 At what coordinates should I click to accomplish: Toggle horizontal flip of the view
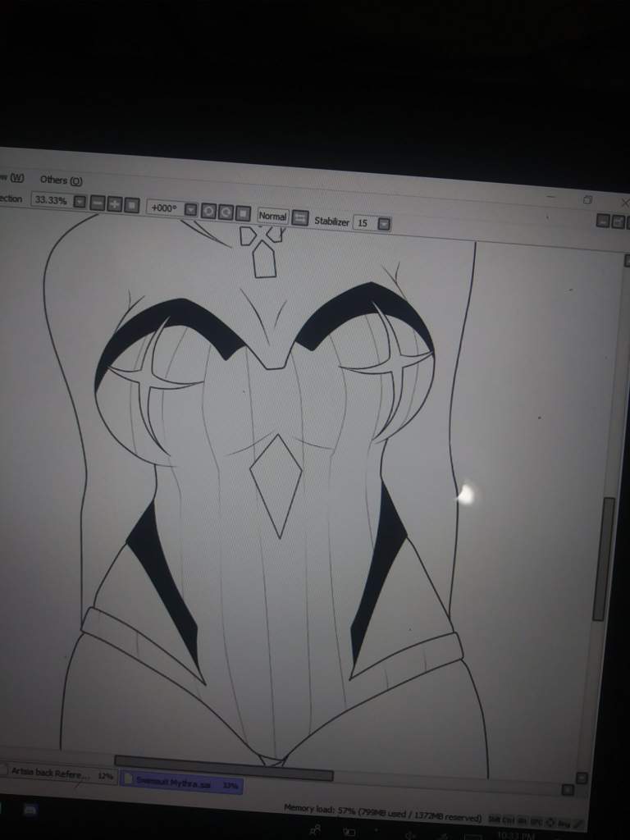tap(300, 217)
